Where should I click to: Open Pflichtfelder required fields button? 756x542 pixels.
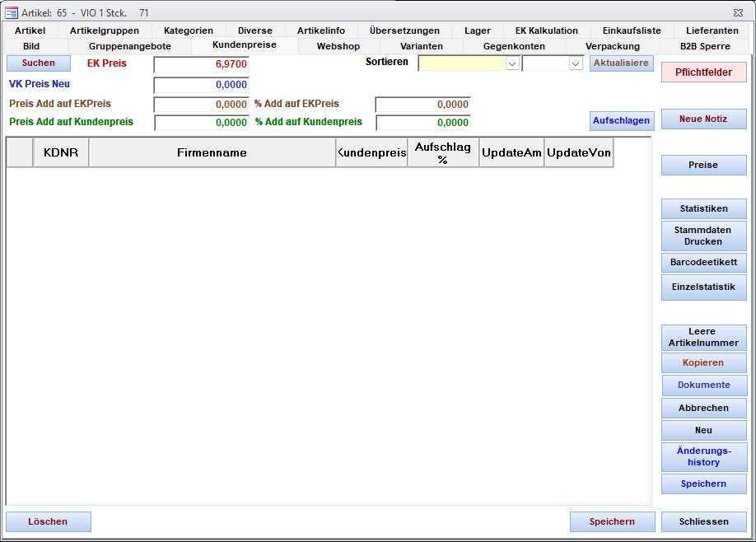703,72
